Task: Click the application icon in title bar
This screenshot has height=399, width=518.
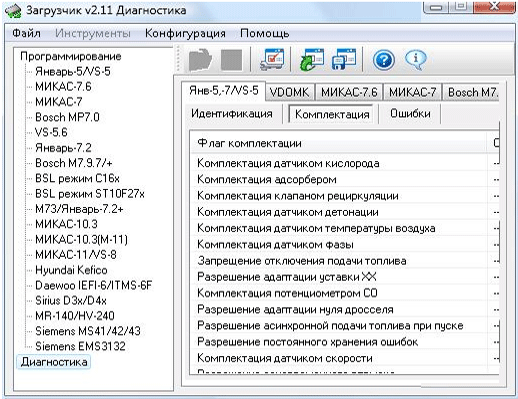Action: [x=13, y=10]
